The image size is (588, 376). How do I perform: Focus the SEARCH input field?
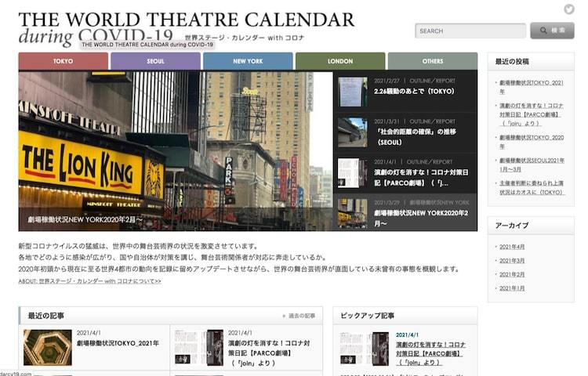470,31
